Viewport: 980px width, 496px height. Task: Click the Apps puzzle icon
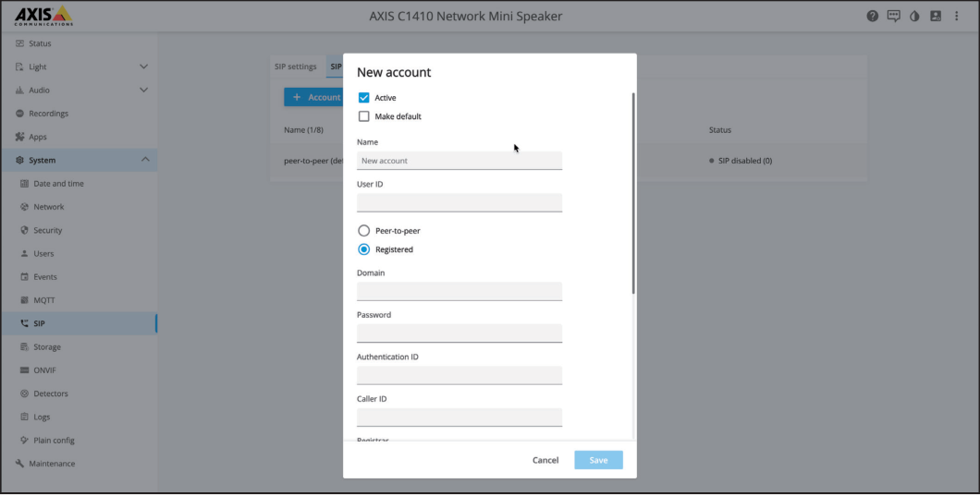tap(19, 137)
